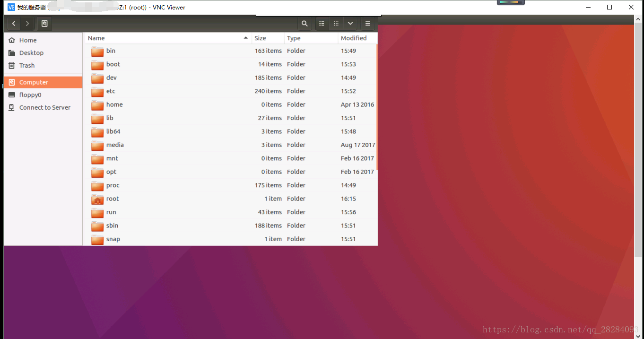Image resolution: width=644 pixels, height=339 pixels.
Task: Click the Computer location button in the path bar
Action: (x=44, y=24)
